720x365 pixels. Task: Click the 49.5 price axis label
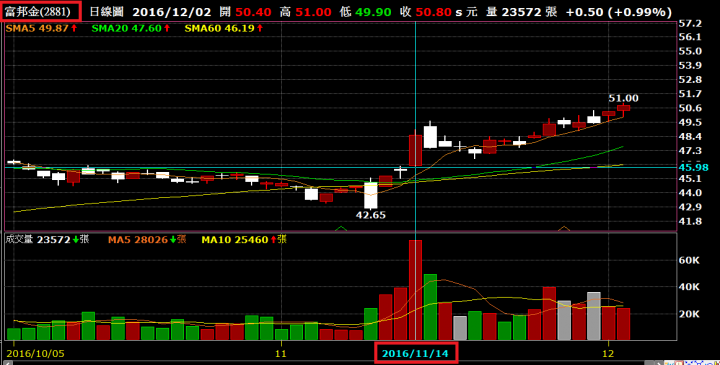click(x=690, y=122)
